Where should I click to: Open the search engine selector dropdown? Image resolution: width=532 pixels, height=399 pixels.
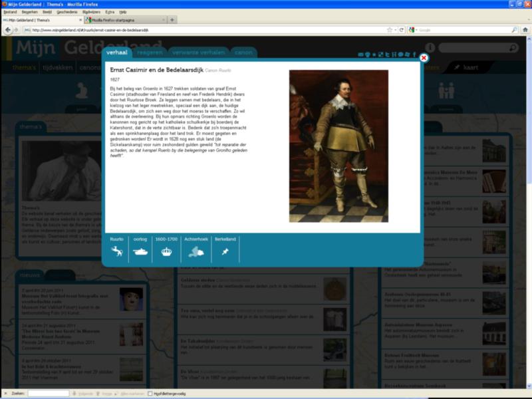[x=412, y=30]
